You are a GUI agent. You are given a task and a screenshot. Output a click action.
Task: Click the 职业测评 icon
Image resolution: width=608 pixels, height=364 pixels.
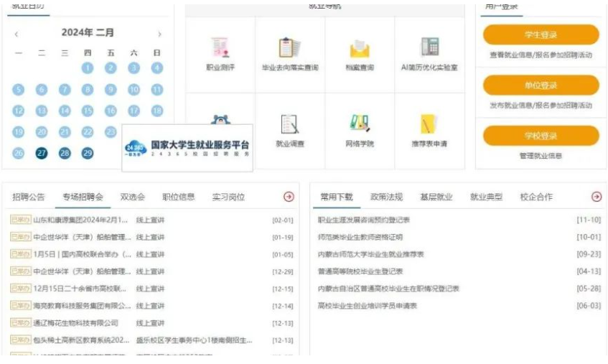point(219,47)
